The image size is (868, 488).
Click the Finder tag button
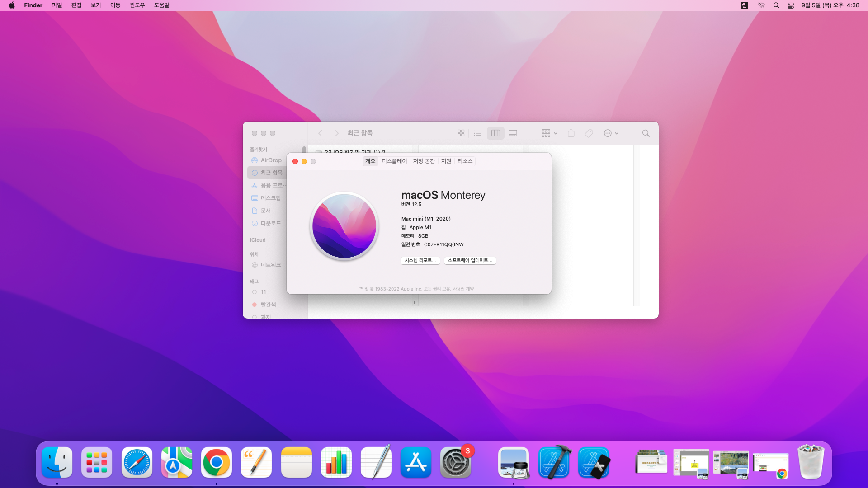pyautogui.click(x=589, y=133)
